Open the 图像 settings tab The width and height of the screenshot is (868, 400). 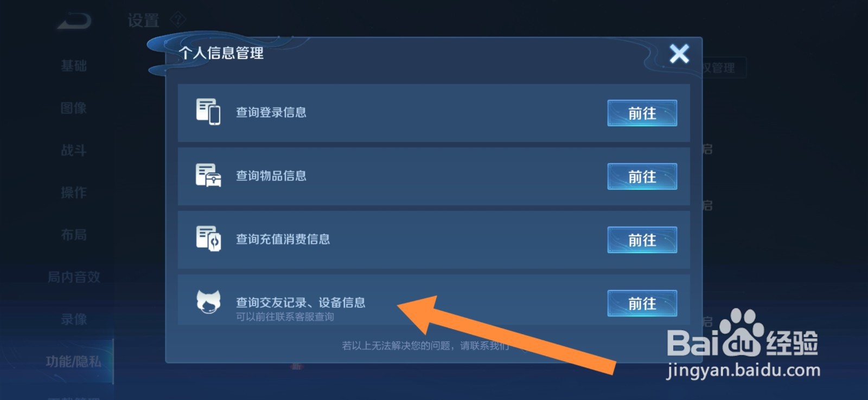click(x=74, y=108)
